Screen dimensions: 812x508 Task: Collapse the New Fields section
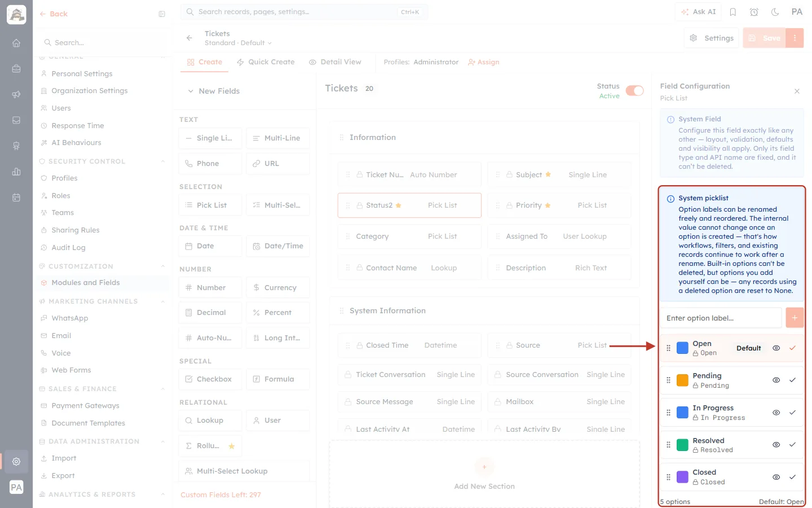click(191, 91)
